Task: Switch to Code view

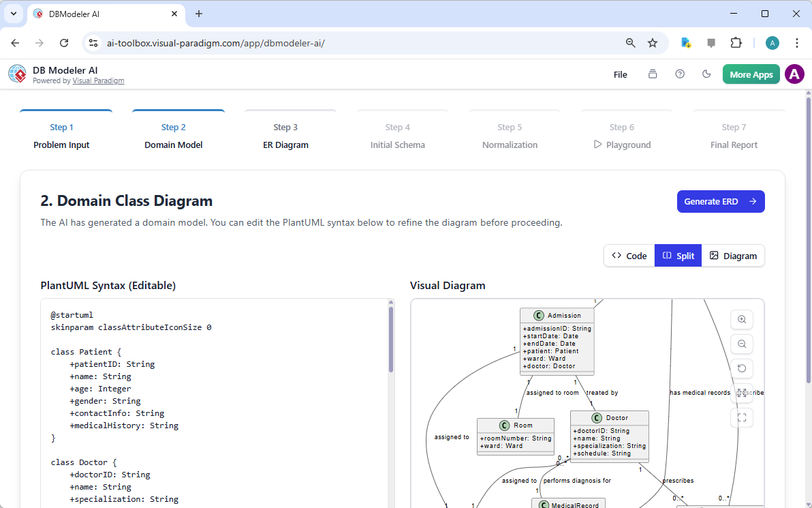Action: tap(628, 255)
